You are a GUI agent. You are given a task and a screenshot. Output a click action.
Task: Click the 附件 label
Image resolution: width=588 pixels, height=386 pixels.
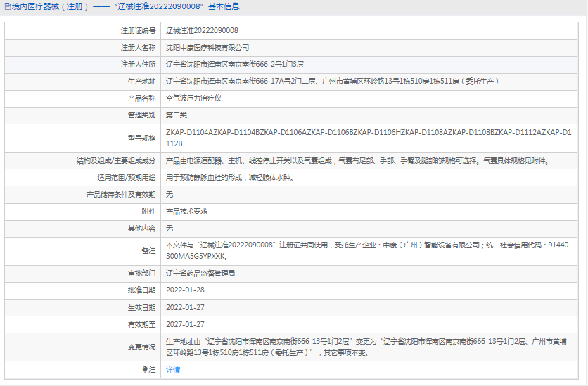pyautogui.click(x=148, y=212)
